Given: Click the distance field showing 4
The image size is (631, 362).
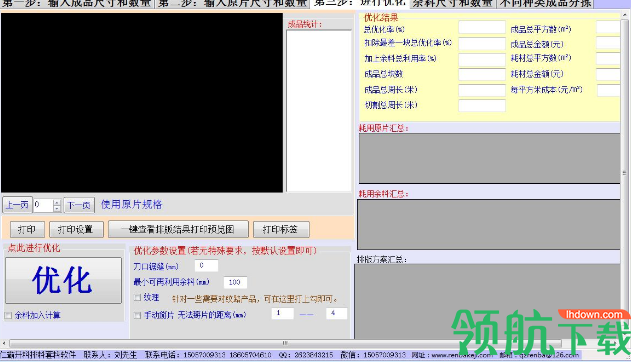Looking at the screenshot, I should coord(336,313).
